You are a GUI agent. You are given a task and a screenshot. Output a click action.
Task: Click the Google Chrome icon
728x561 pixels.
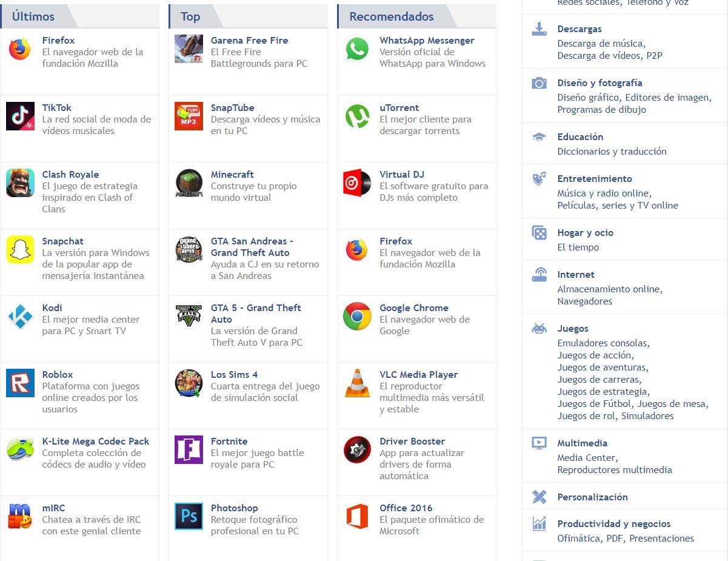357,317
